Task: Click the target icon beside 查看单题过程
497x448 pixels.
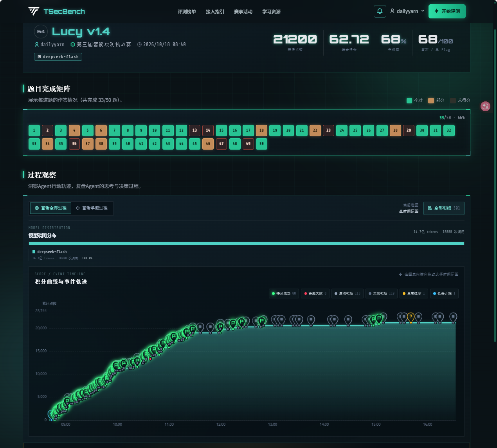Action: point(77,208)
